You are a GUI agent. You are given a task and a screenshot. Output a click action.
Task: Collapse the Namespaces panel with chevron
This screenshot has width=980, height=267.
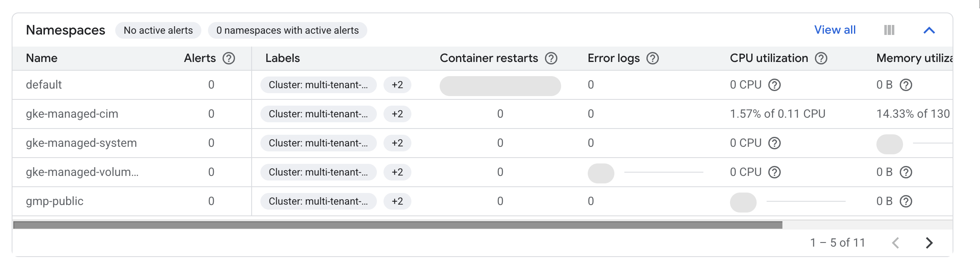click(x=929, y=30)
